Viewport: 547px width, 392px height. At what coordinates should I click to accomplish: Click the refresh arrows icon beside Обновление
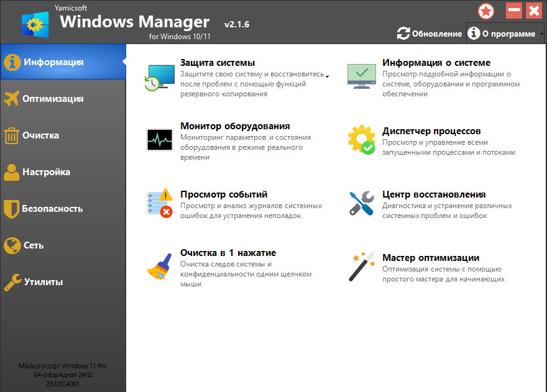tap(403, 34)
